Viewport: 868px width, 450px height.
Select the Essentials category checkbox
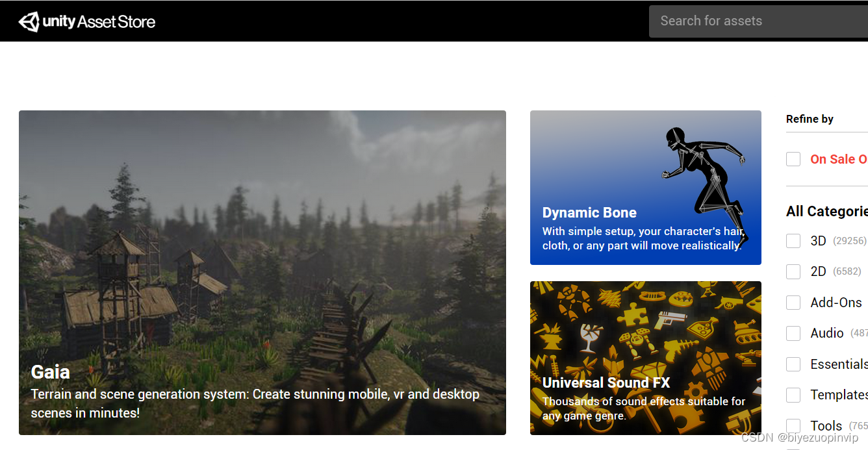(793, 364)
